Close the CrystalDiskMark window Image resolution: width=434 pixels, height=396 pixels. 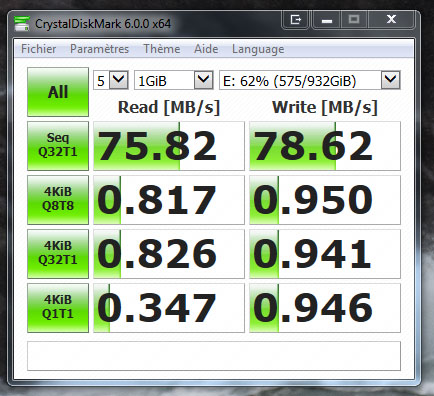391,20
